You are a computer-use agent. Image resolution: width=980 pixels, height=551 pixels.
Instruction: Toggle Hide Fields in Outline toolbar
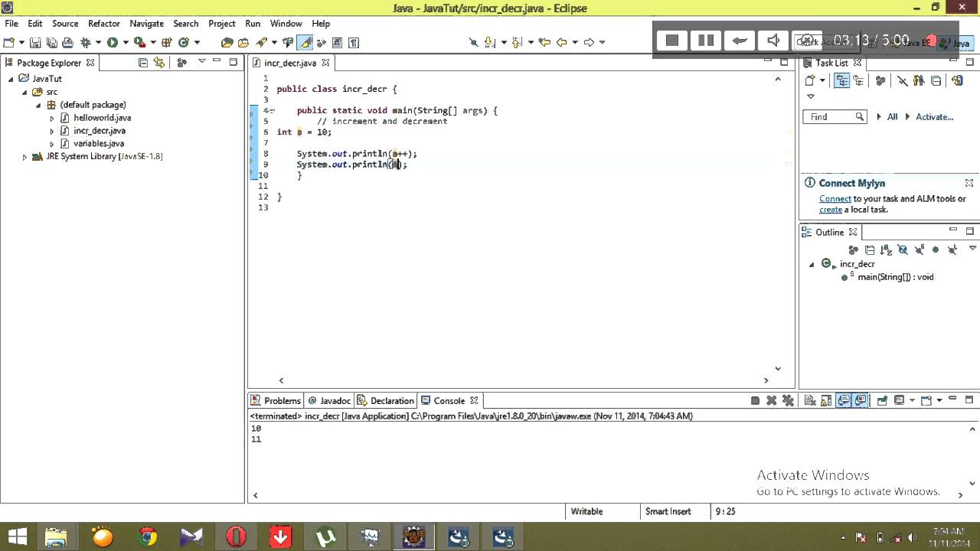(903, 250)
